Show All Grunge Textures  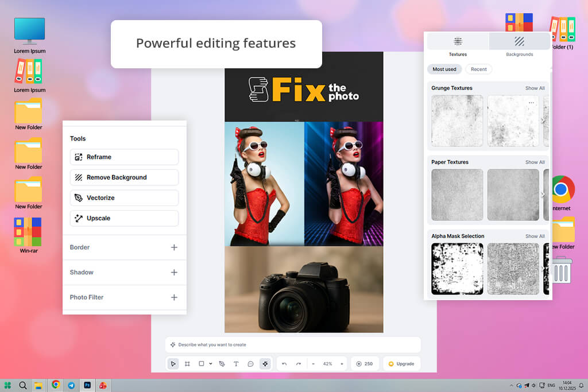click(535, 88)
